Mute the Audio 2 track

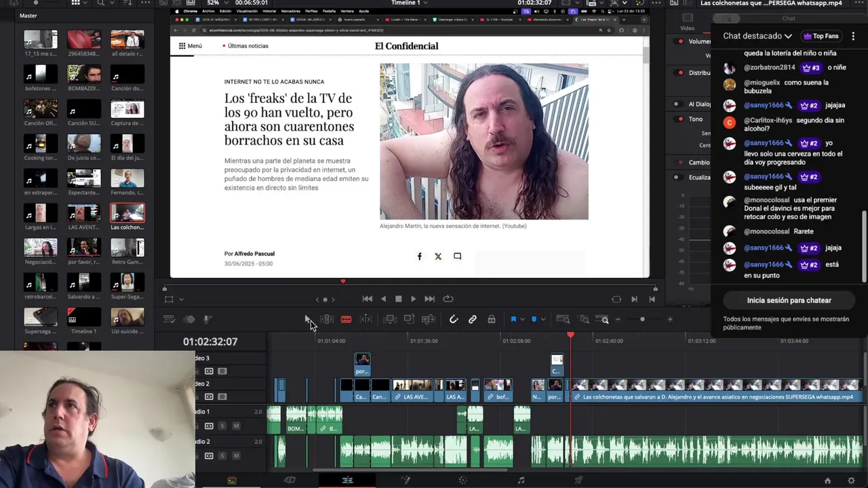click(x=236, y=455)
